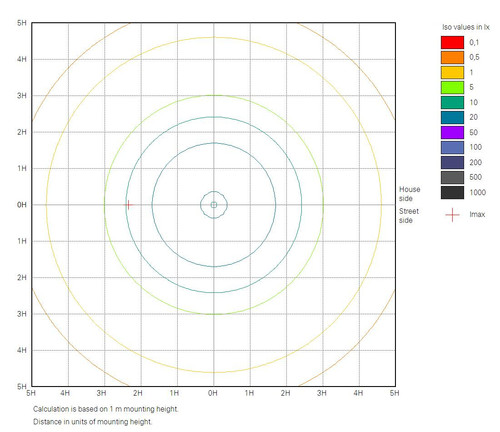The image size is (500, 432).
Task: Select the dark indigo 200 lx swatch
Action: click(x=452, y=162)
